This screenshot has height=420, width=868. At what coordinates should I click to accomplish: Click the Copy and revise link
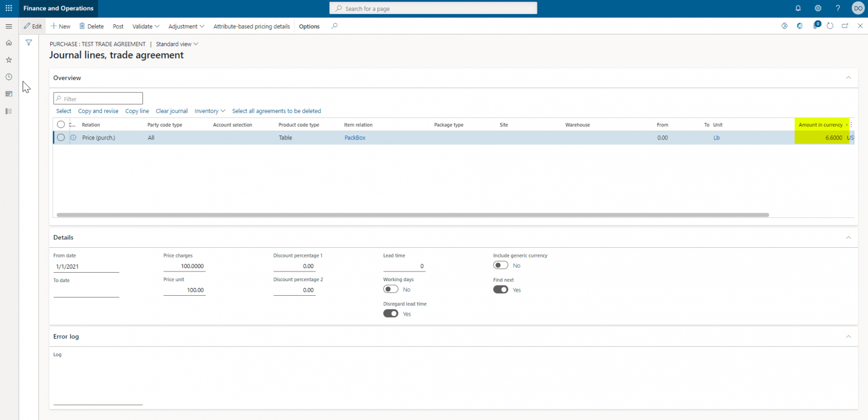(98, 111)
